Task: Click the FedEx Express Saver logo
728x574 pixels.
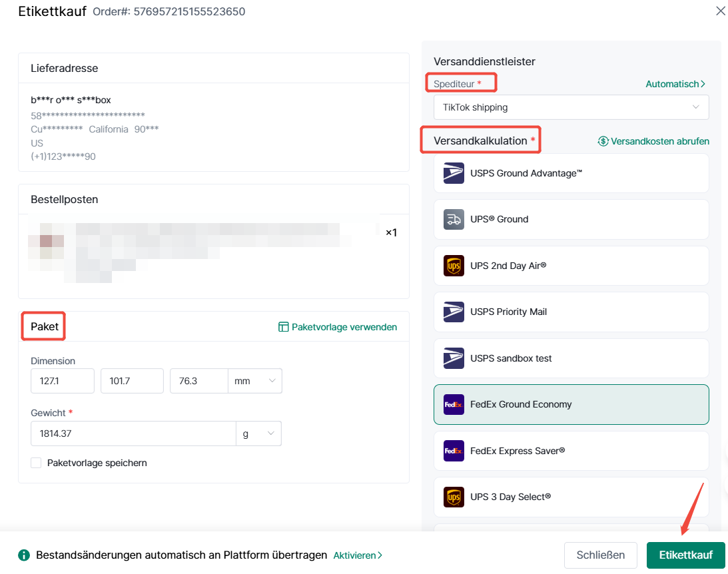Action: (454, 451)
